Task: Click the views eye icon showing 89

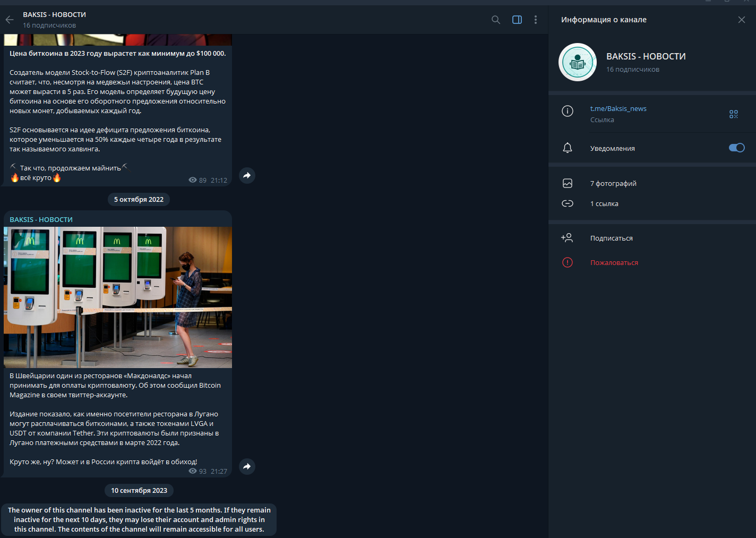Action: [193, 180]
